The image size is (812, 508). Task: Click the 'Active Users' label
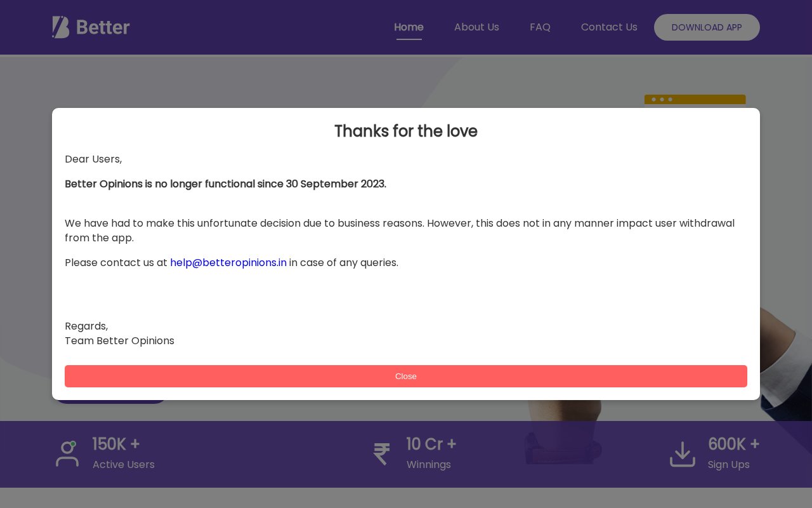[124, 464]
